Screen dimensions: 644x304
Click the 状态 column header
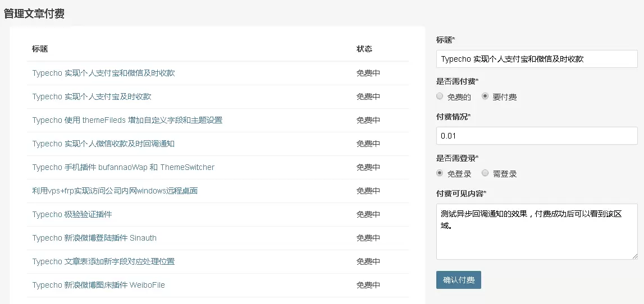tap(364, 49)
